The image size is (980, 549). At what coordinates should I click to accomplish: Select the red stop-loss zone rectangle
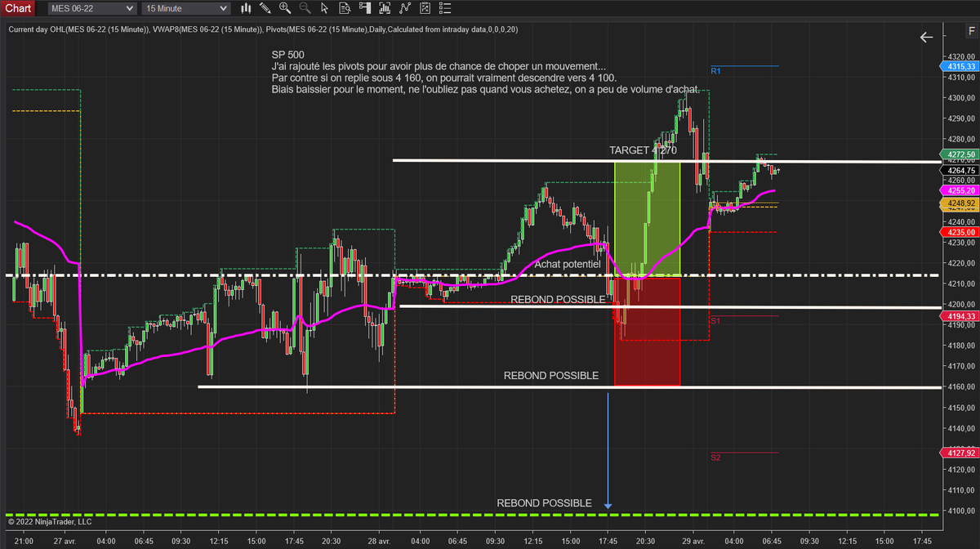(x=647, y=331)
